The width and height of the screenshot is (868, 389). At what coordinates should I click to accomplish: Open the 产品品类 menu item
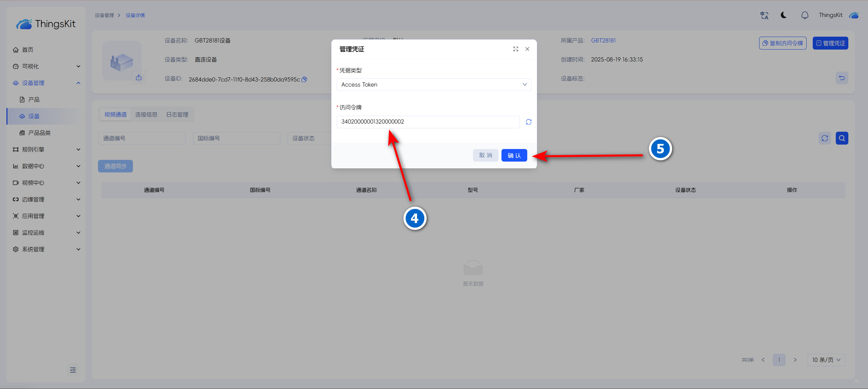(x=39, y=133)
